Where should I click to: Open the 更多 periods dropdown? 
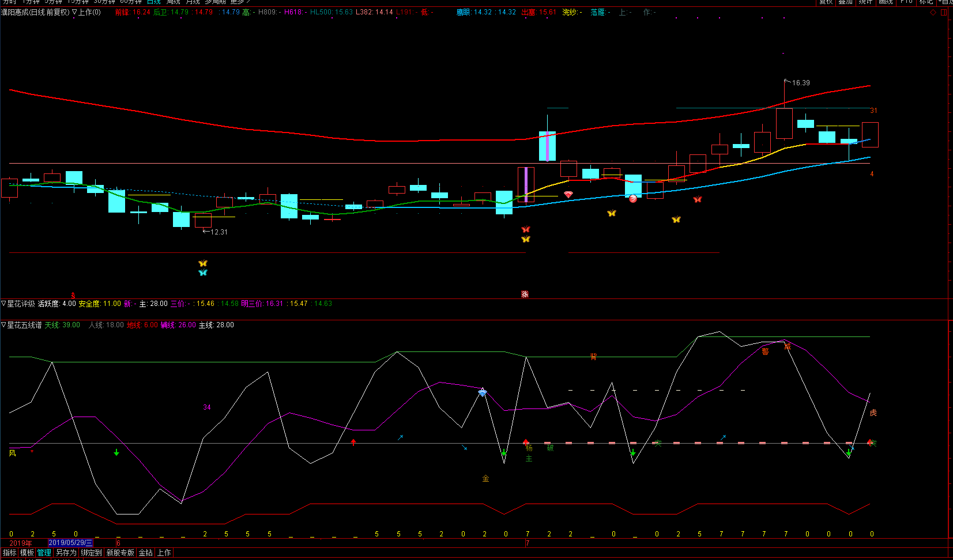pos(240,2)
